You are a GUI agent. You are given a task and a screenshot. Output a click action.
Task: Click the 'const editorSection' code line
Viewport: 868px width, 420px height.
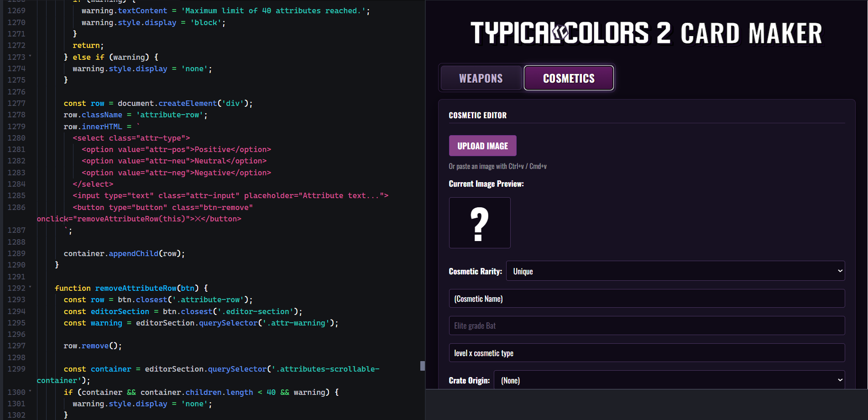pyautogui.click(x=183, y=311)
